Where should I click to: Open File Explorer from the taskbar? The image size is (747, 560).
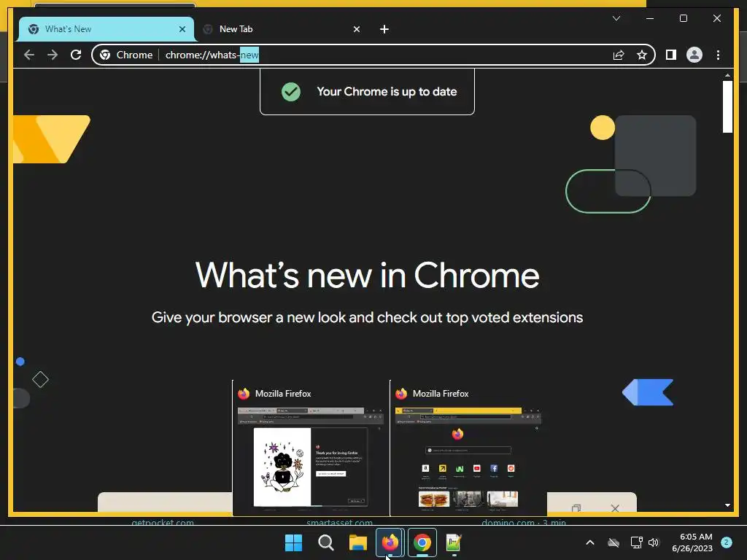[x=357, y=542]
